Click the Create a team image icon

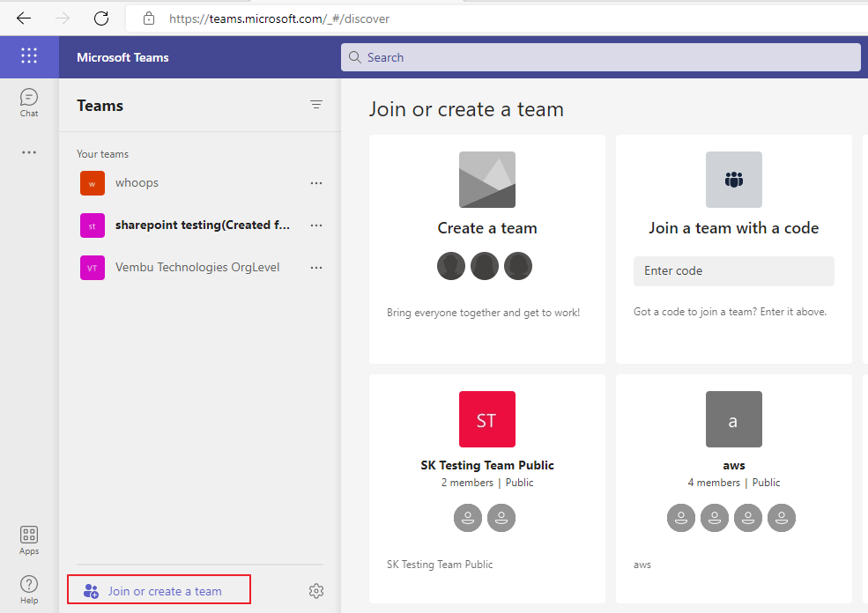[x=487, y=180]
